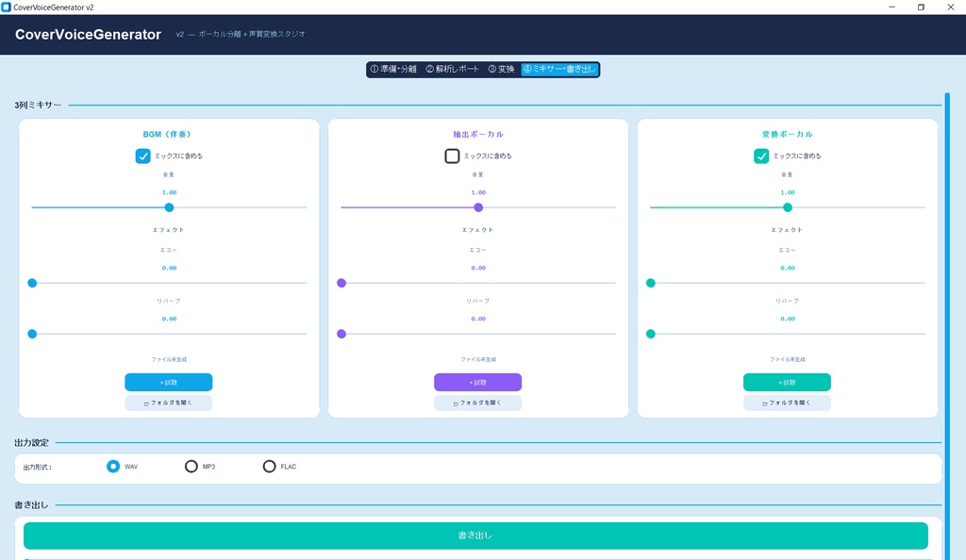Uncheck 変換ボーカル include-in-mix checkbox
This screenshot has height=560, width=966.
pyautogui.click(x=761, y=156)
